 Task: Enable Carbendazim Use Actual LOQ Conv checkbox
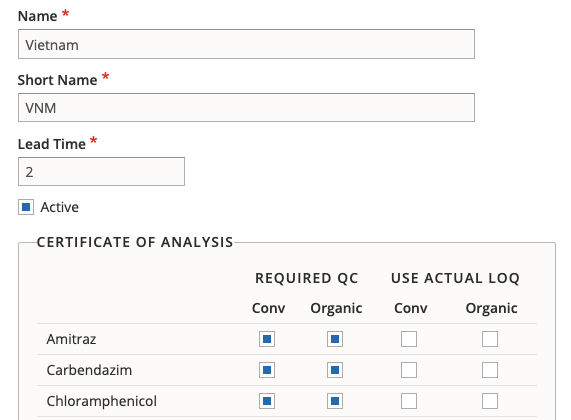409,370
